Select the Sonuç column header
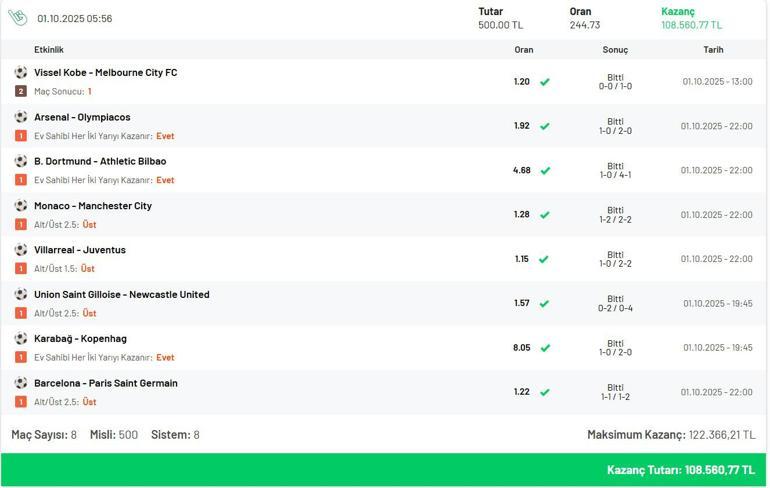The image size is (770, 488). (615, 50)
